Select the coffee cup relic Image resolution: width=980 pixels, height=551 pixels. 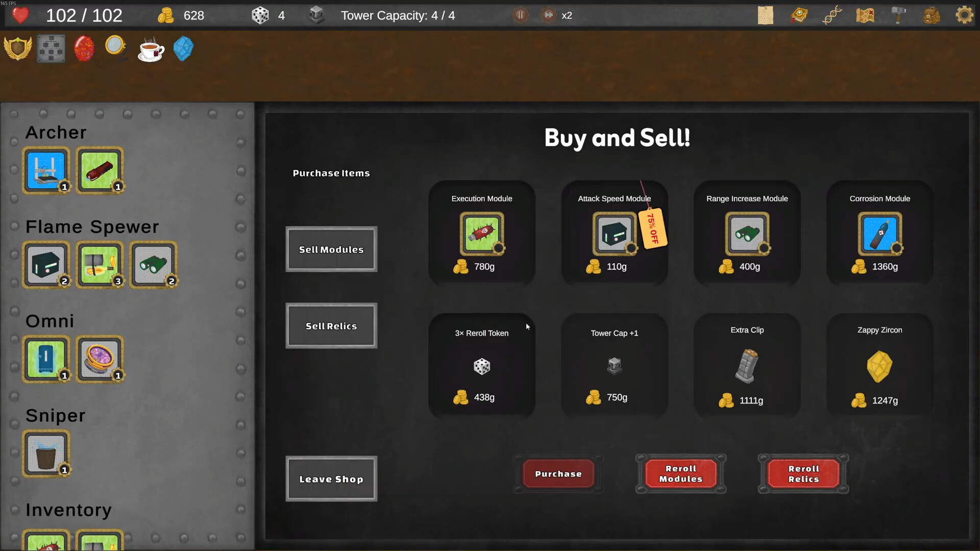(151, 50)
